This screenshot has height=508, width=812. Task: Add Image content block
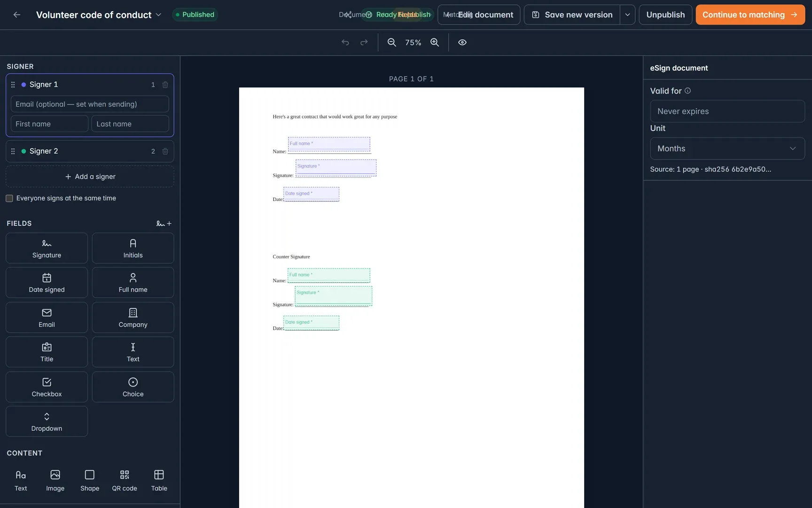coord(55,481)
